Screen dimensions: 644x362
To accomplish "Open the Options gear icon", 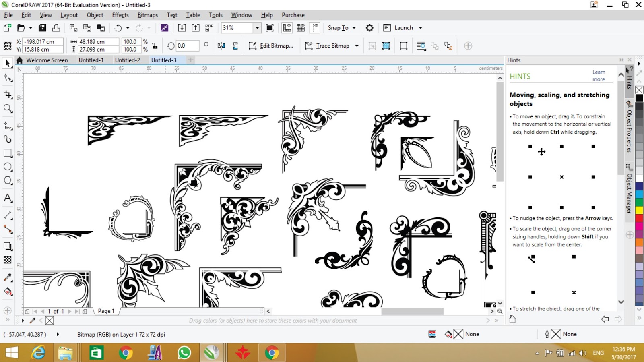I will (369, 28).
